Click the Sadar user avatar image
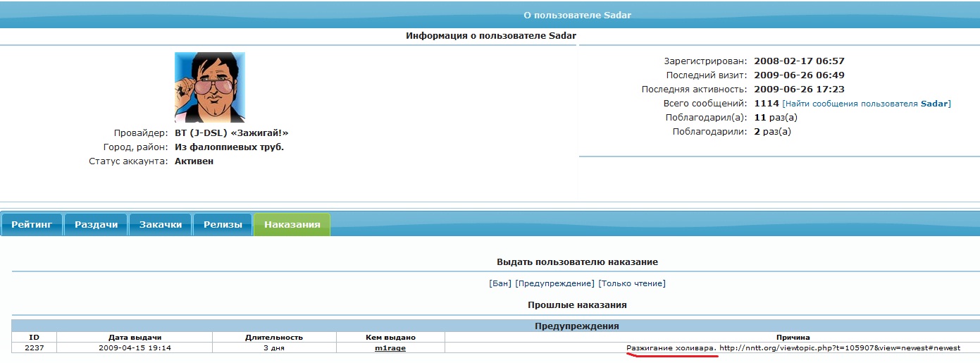 coord(209,87)
